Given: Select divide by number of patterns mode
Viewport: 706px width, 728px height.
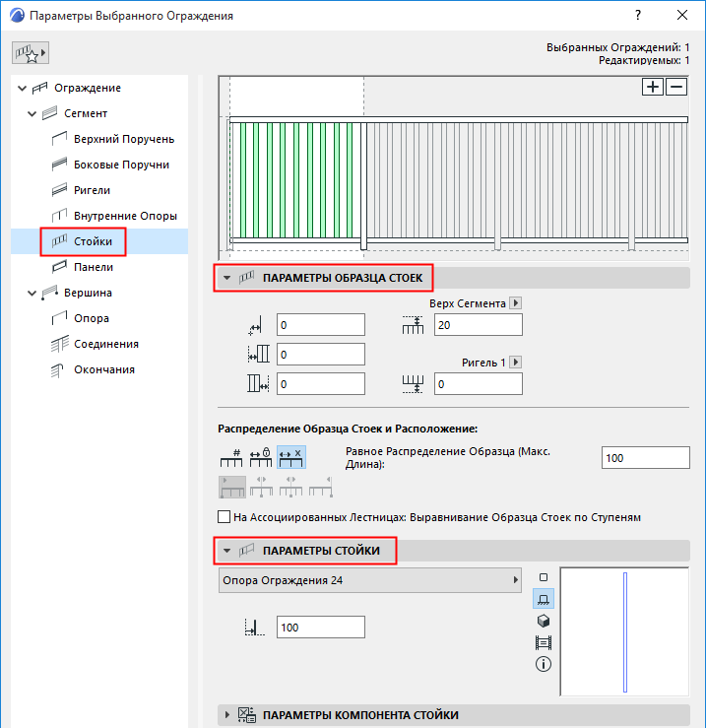Looking at the screenshot, I should [x=231, y=457].
